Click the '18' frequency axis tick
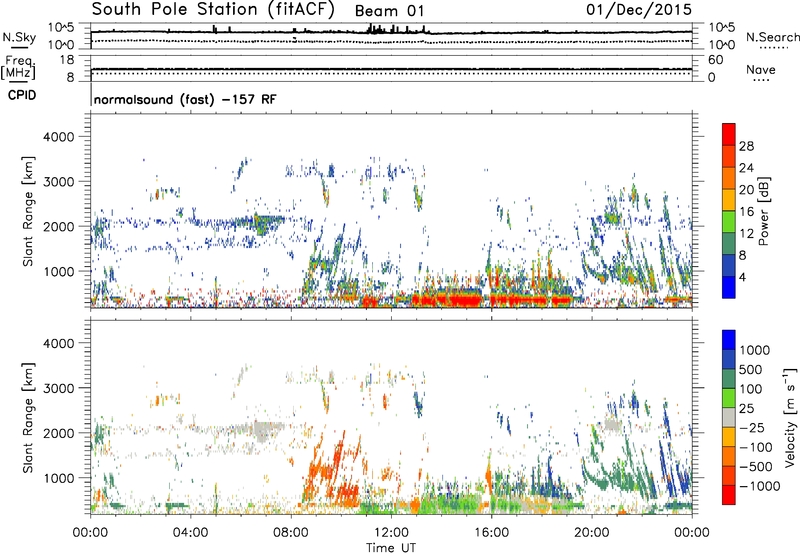The width and height of the screenshot is (800, 554). [x=67, y=59]
